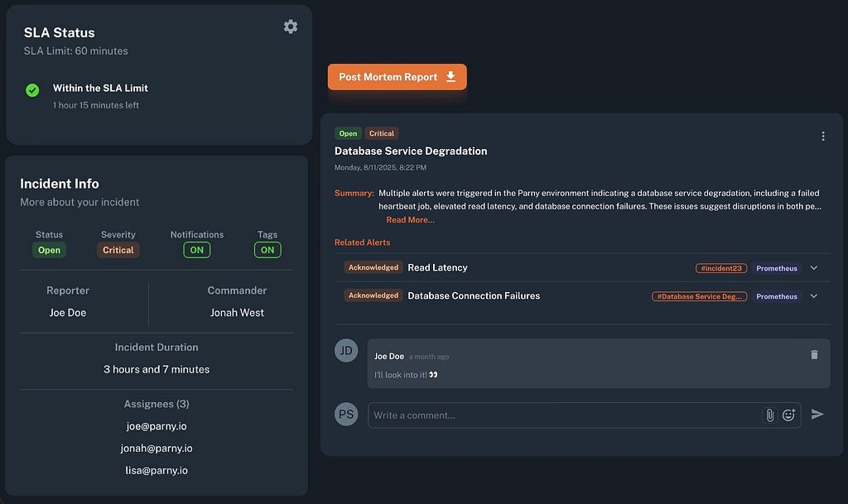Click the Assignees (3) heading
The height and width of the screenshot is (504, 848).
(x=157, y=404)
